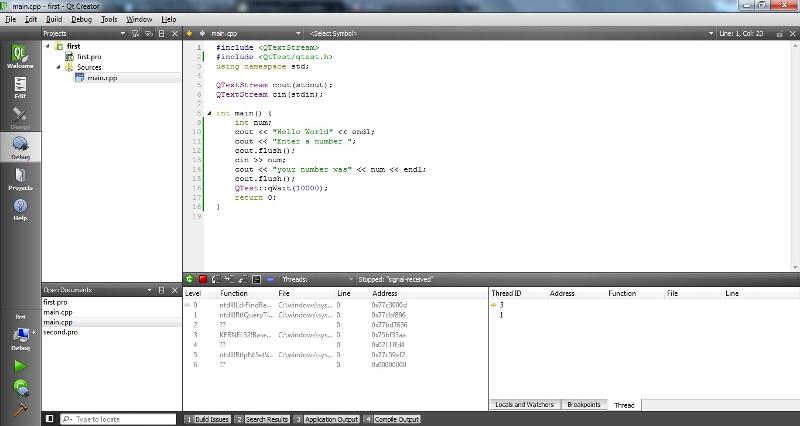Select first.pro in the project tree
800x426 pixels.
click(x=89, y=57)
